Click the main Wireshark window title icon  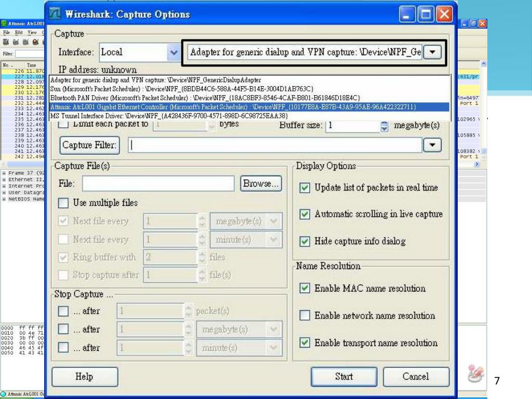click(x=4, y=23)
